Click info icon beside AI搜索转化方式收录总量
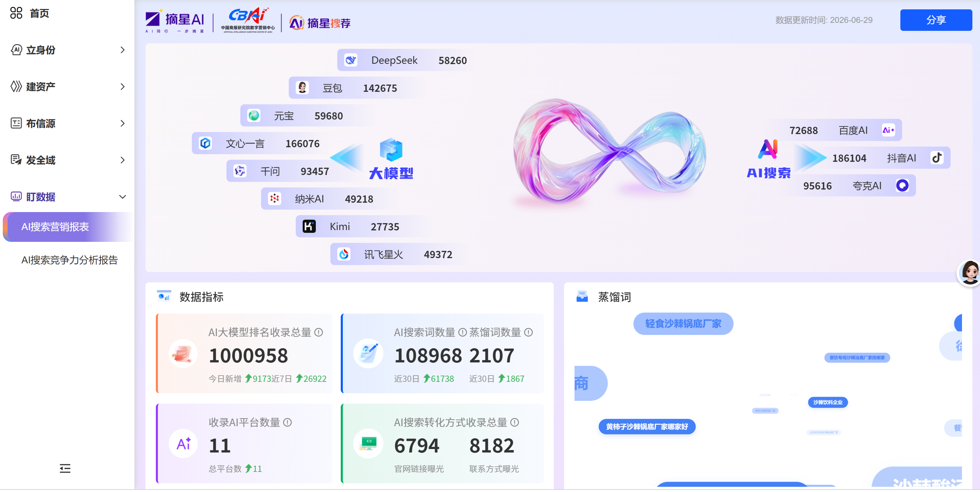 514,422
